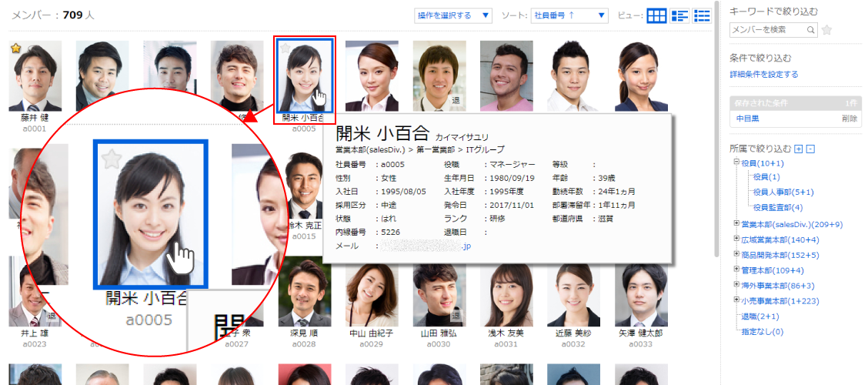Filter by 役員(10+1) department link

coord(763,163)
